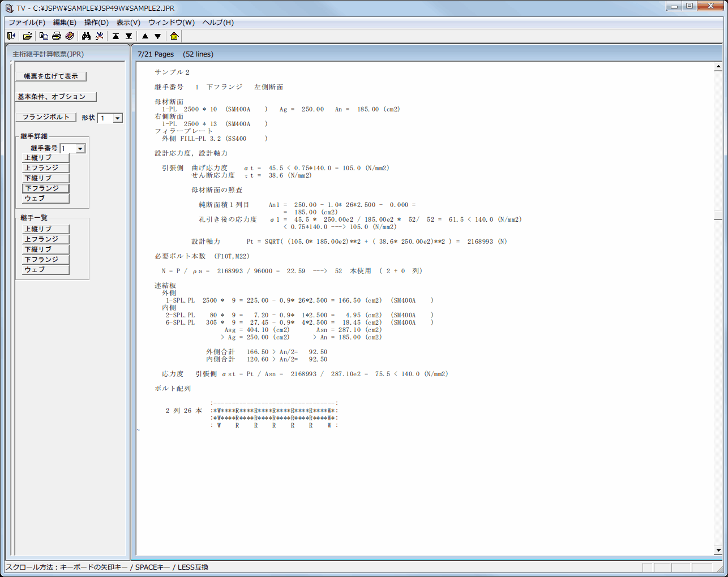Click the copy pages icon
The image size is (728, 577).
(44, 36)
